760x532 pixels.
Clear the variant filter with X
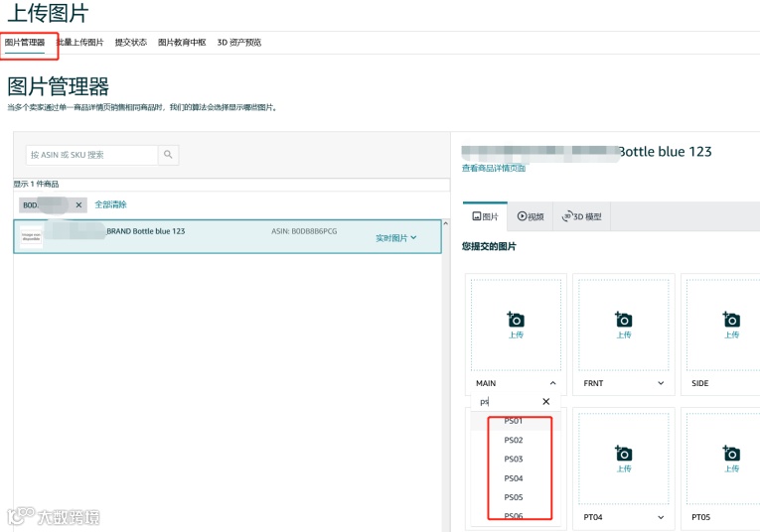(546, 402)
